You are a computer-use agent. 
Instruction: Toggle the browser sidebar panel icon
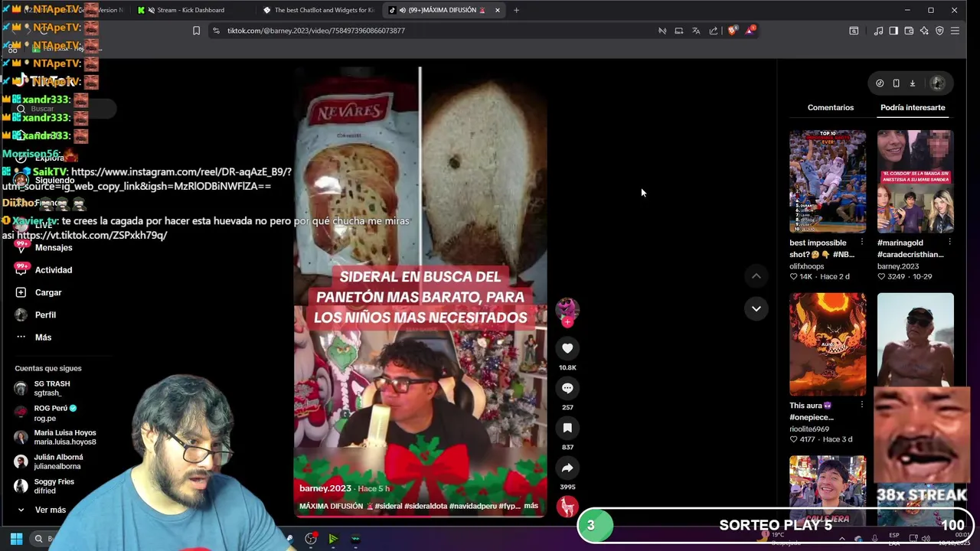click(x=893, y=31)
